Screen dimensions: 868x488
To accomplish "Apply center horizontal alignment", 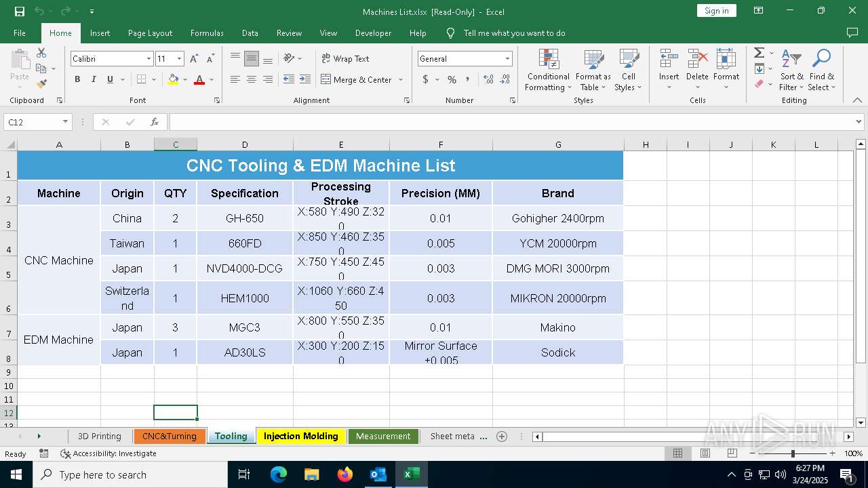I will [252, 79].
